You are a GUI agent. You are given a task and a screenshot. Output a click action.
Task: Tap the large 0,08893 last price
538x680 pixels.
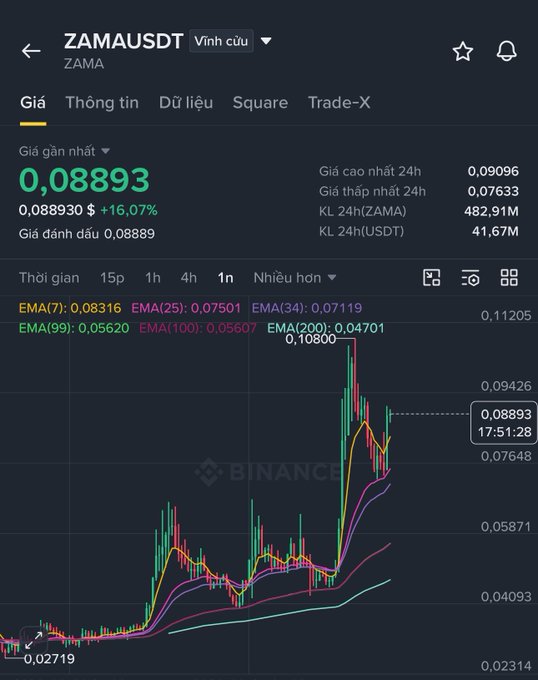click(84, 180)
